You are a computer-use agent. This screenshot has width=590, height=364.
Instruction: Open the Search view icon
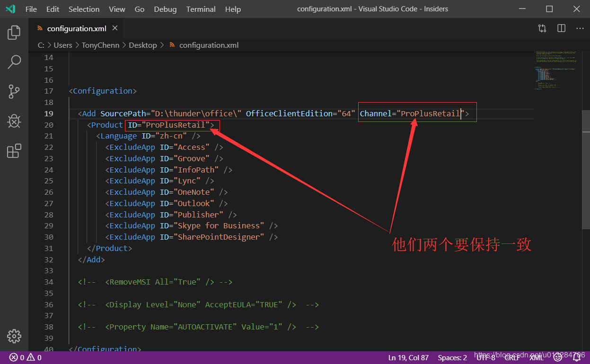click(14, 62)
